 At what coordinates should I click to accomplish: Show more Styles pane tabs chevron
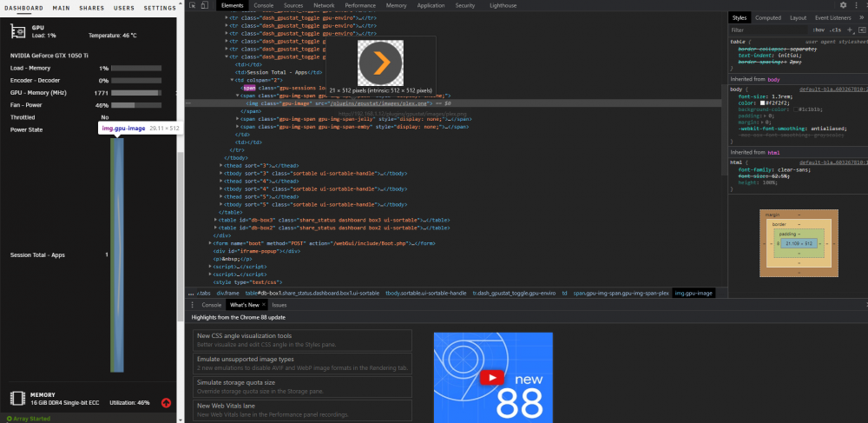[x=861, y=17]
